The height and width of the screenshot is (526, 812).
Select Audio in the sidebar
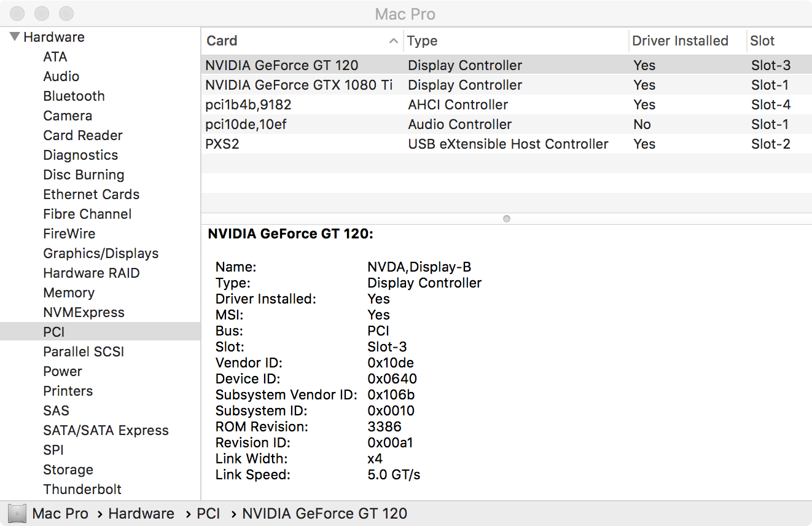click(x=61, y=76)
